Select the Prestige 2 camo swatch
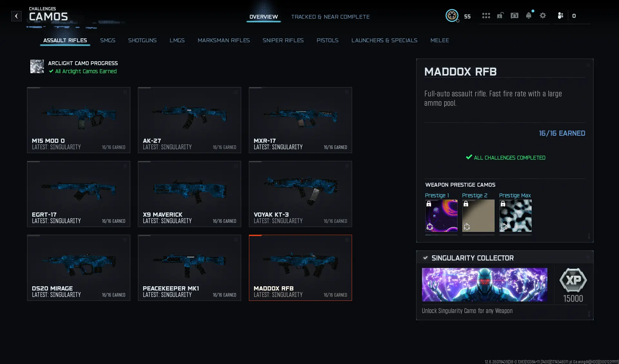 click(x=478, y=216)
